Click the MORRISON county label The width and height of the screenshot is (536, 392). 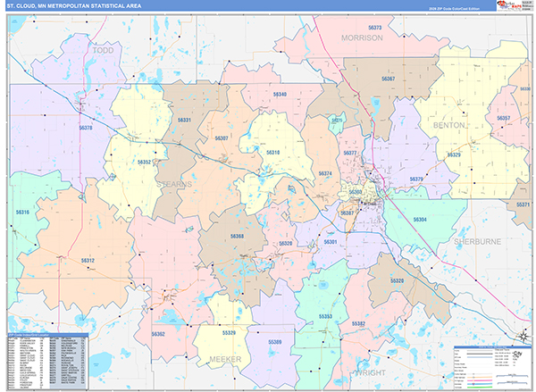pyautogui.click(x=362, y=38)
